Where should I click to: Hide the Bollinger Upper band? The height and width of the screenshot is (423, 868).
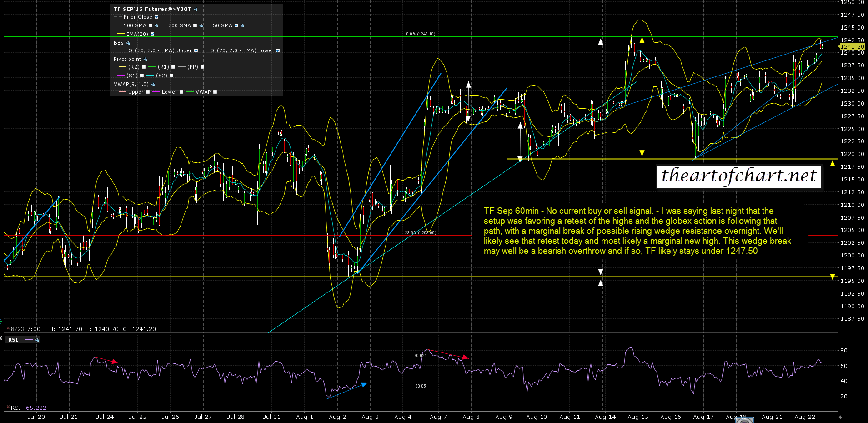click(x=196, y=50)
